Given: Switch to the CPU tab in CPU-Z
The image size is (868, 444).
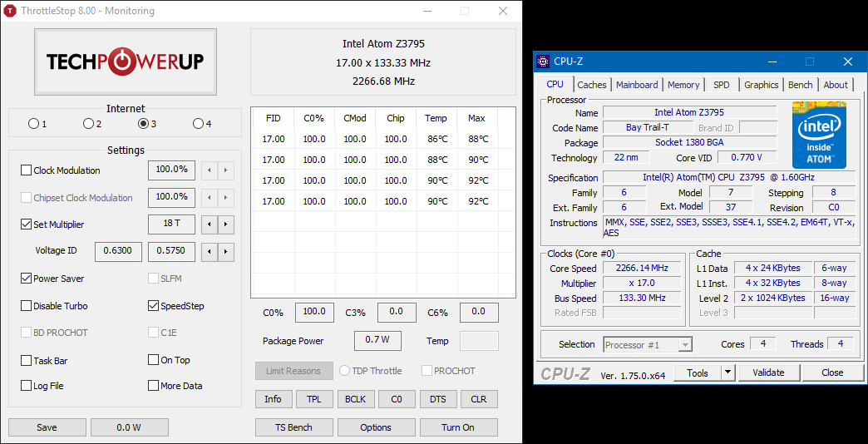Looking at the screenshot, I should pyautogui.click(x=555, y=84).
